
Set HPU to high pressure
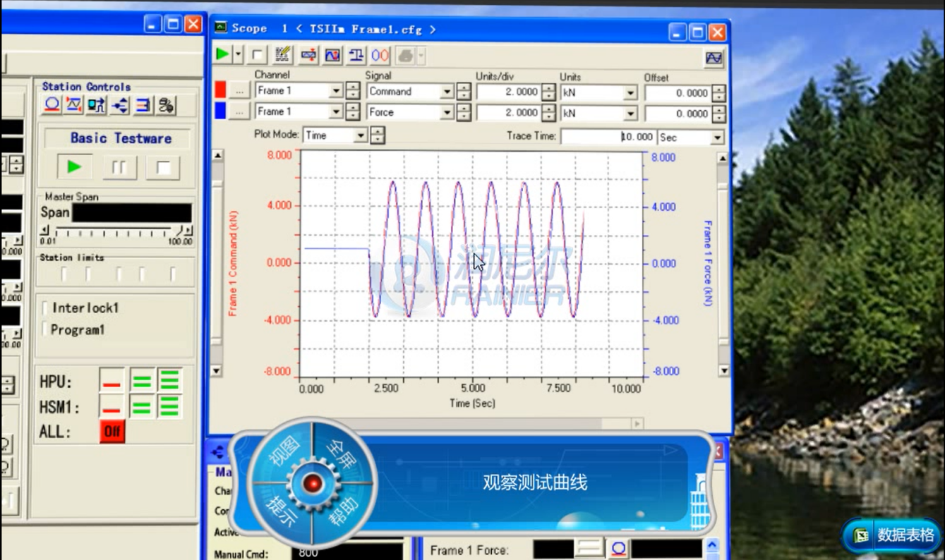coord(169,382)
